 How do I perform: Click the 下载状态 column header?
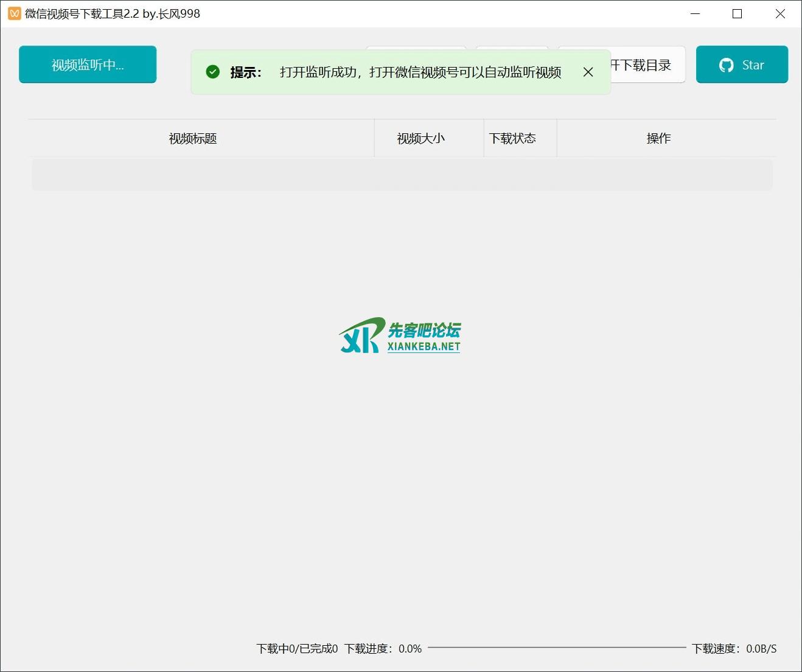click(x=513, y=139)
